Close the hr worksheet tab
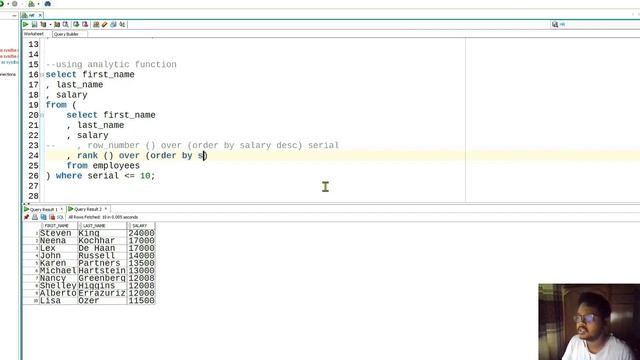 (40, 15)
